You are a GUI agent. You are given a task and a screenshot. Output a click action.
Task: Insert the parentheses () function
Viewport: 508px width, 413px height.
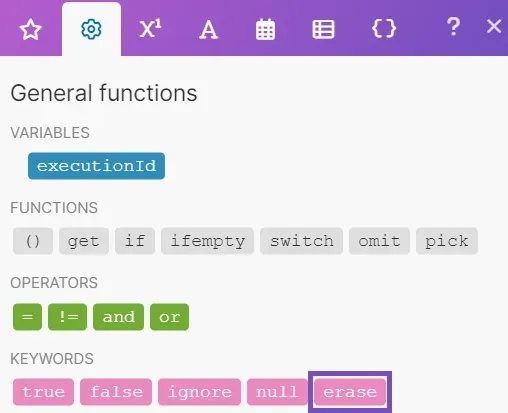[33, 241]
